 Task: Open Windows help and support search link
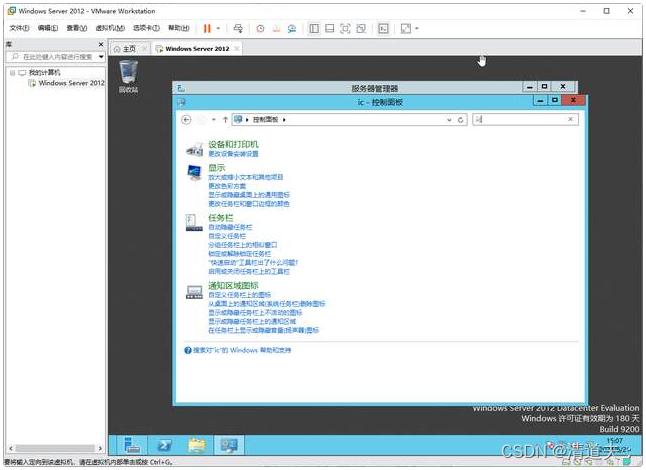point(242,351)
